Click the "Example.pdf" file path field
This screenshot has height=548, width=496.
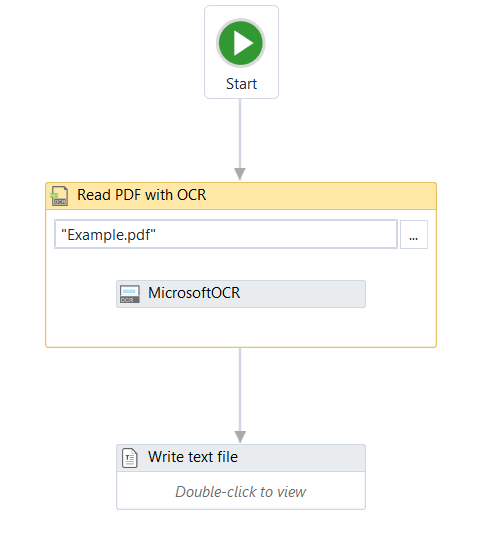(226, 234)
